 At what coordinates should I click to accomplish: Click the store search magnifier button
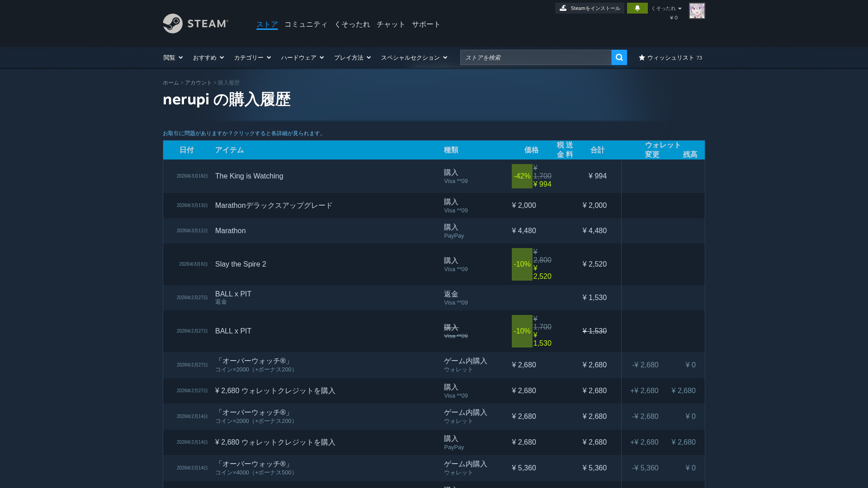[x=619, y=57]
